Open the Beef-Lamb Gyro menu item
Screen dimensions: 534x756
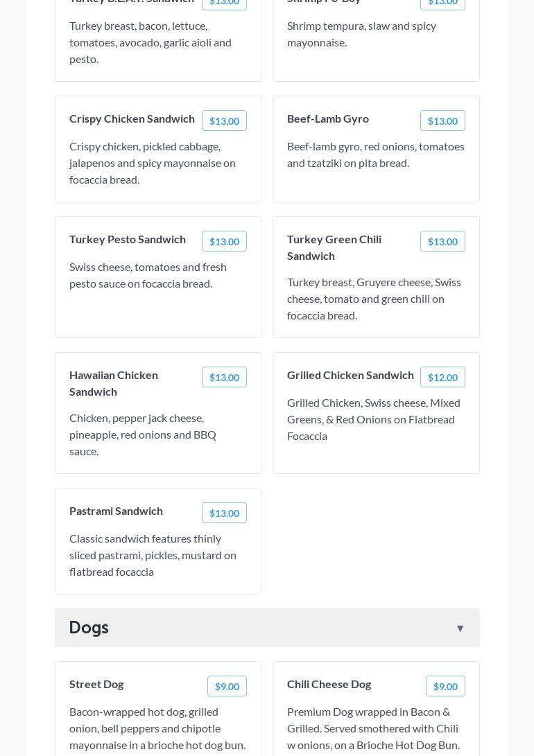[328, 118]
